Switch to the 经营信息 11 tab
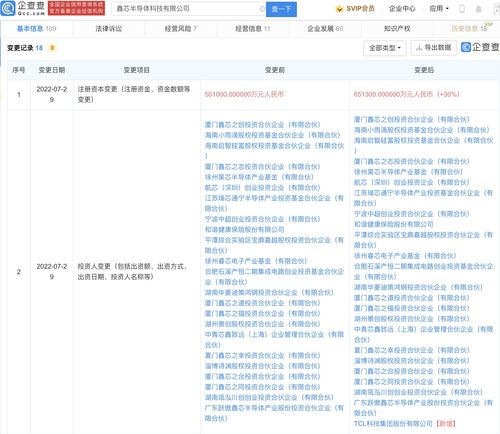 253,29
